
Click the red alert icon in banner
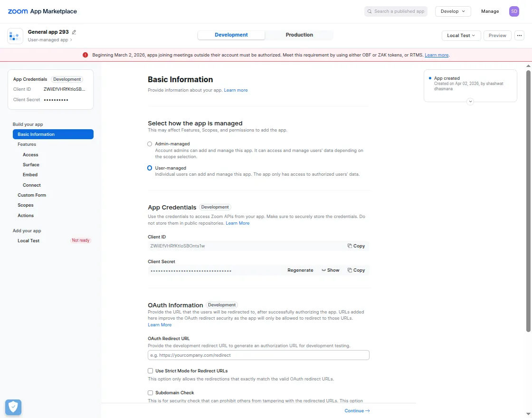[85, 55]
